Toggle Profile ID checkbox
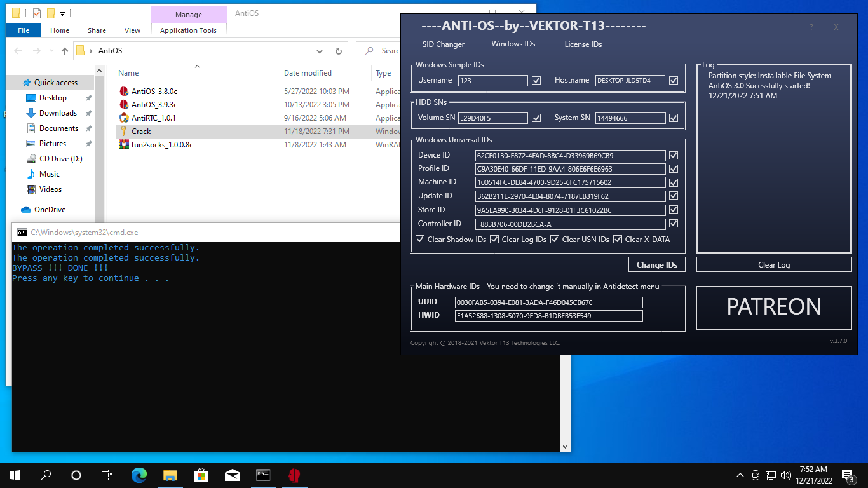Screen dimensions: 868x488 tap(674, 169)
